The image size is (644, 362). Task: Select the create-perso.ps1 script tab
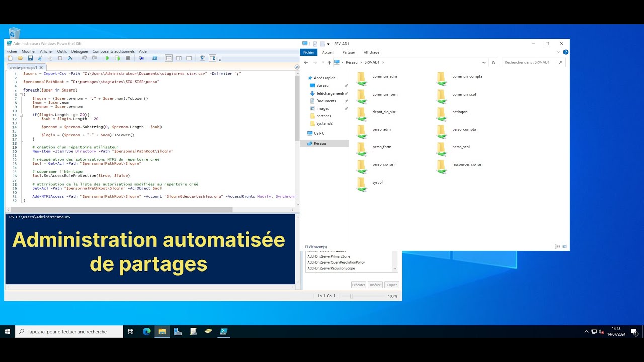tap(23, 67)
